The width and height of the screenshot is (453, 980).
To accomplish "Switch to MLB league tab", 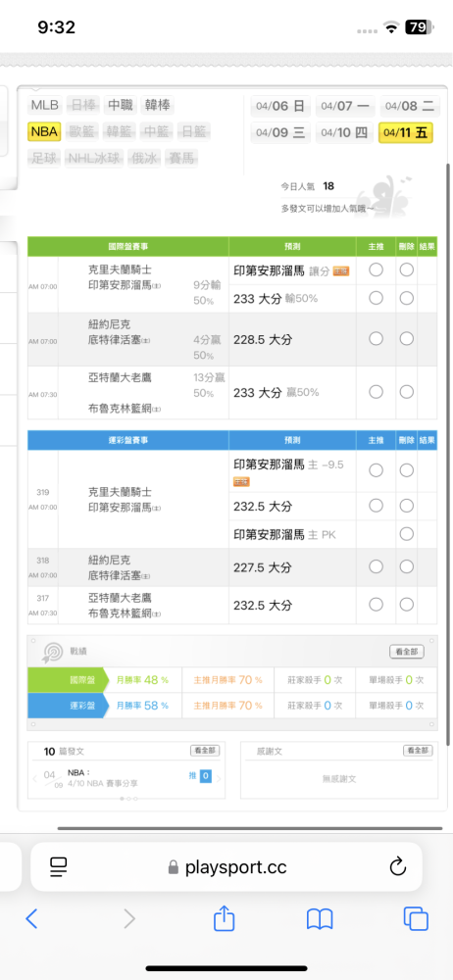I will [44, 105].
